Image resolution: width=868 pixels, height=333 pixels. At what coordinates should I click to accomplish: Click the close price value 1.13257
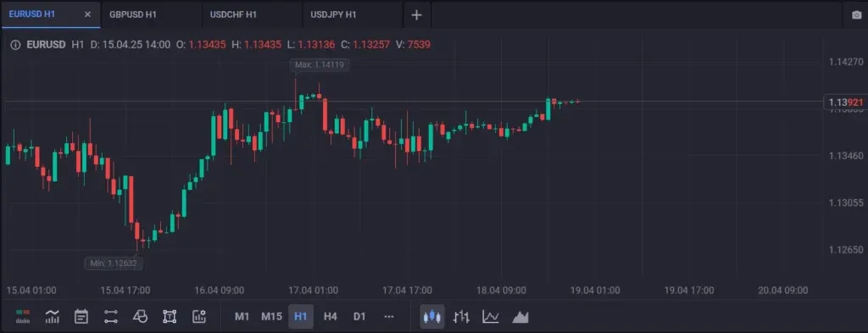pyautogui.click(x=371, y=45)
